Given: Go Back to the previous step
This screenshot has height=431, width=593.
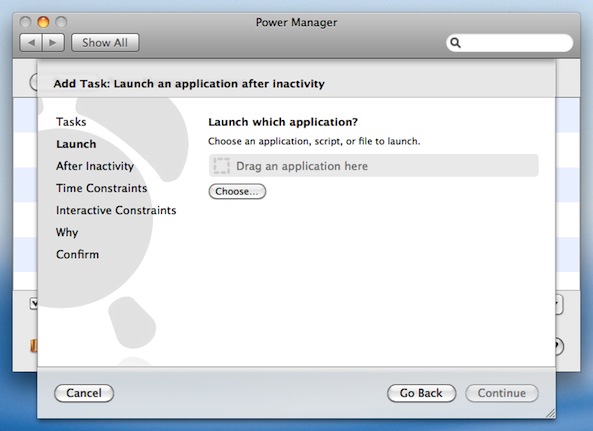Looking at the screenshot, I should (421, 393).
